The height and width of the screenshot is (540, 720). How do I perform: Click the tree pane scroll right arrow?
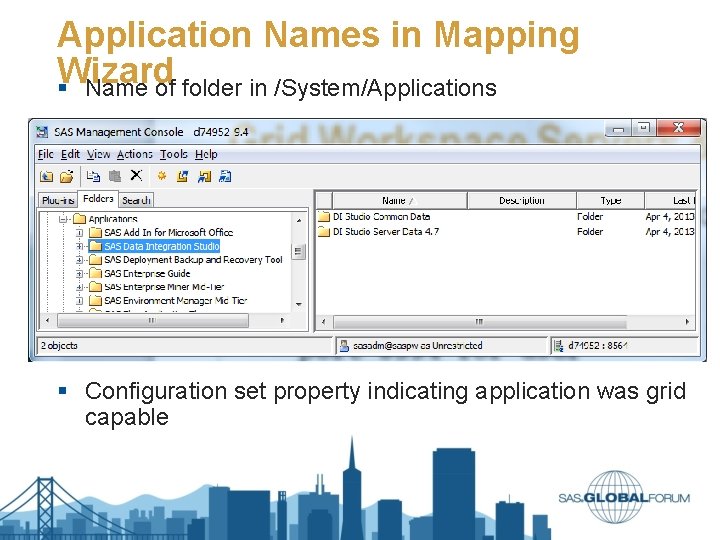click(282, 321)
